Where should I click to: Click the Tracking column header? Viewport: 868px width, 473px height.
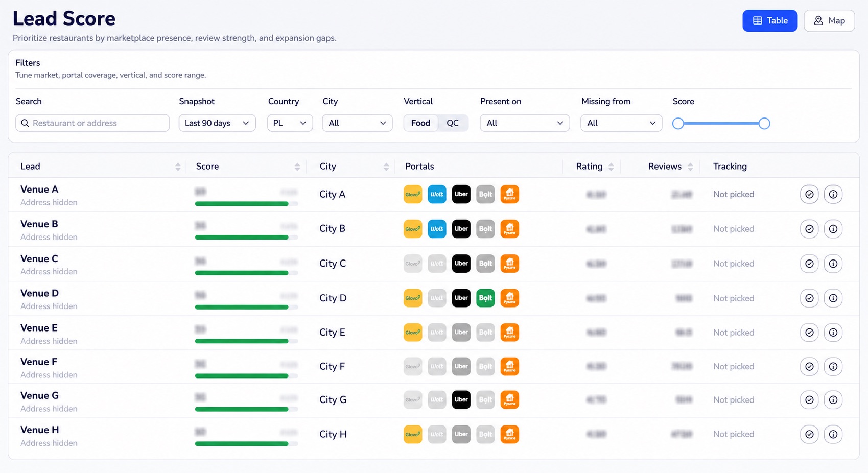730,167
